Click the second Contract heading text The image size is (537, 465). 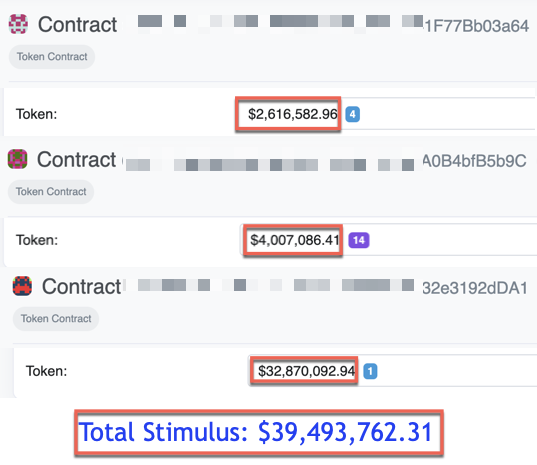point(76,160)
